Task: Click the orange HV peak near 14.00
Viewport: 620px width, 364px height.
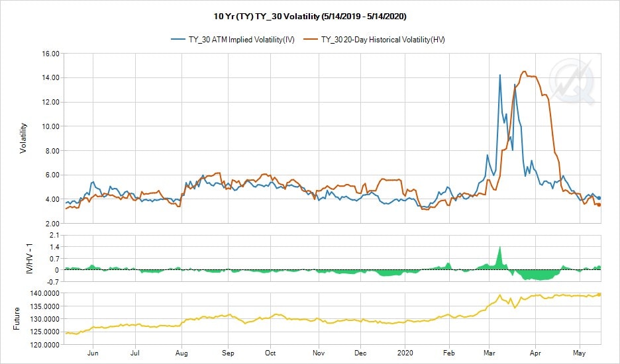Action: (524, 72)
